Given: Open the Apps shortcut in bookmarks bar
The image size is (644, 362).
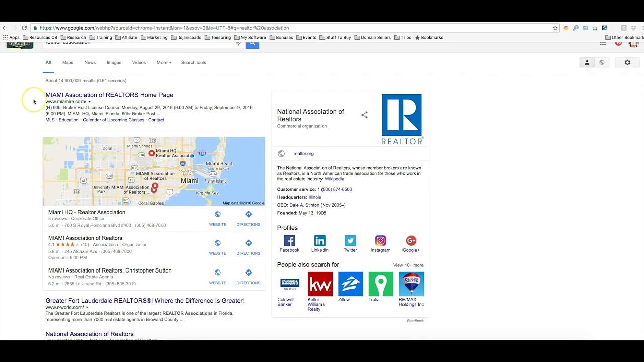Looking at the screenshot, I should point(11,38).
